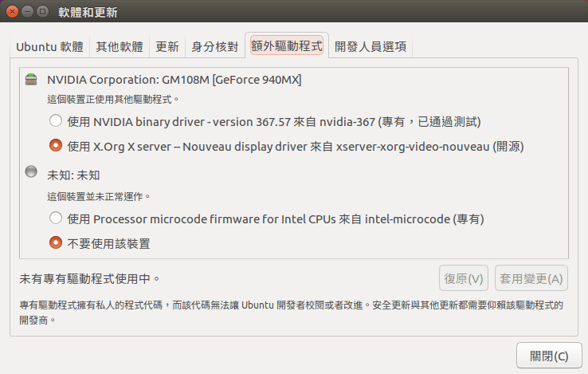Image resolution: width=588 pixels, height=374 pixels.
Task: Open the 其他軟體 tab
Action: 120,46
